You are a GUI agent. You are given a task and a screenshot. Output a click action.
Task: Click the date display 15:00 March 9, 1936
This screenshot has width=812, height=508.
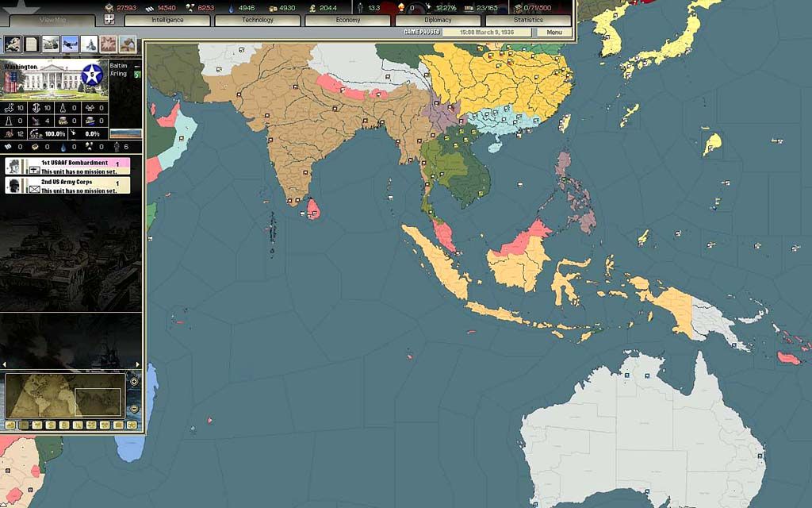(487, 32)
